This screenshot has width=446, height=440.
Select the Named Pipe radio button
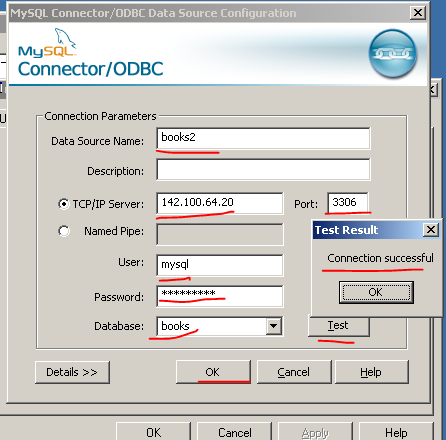63,231
